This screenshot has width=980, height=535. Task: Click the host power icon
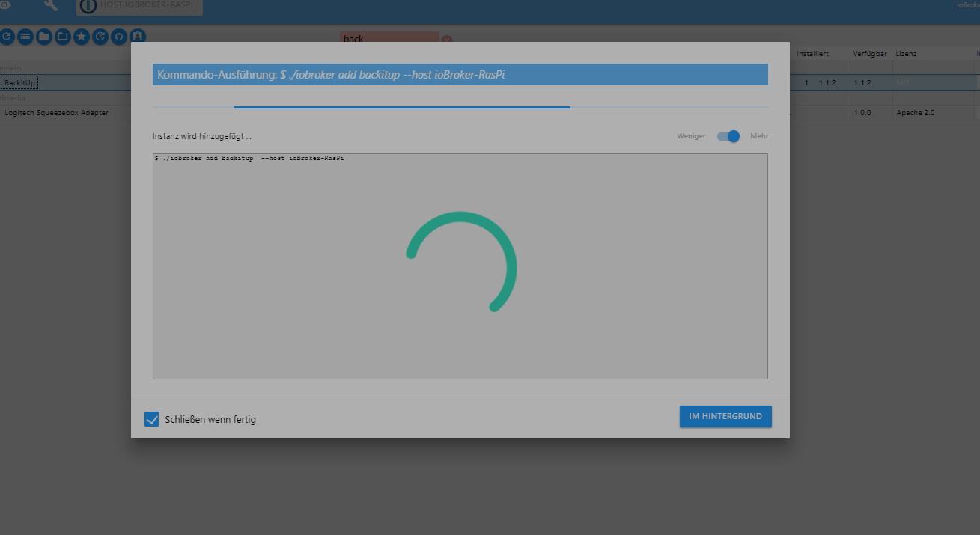point(88,6)
